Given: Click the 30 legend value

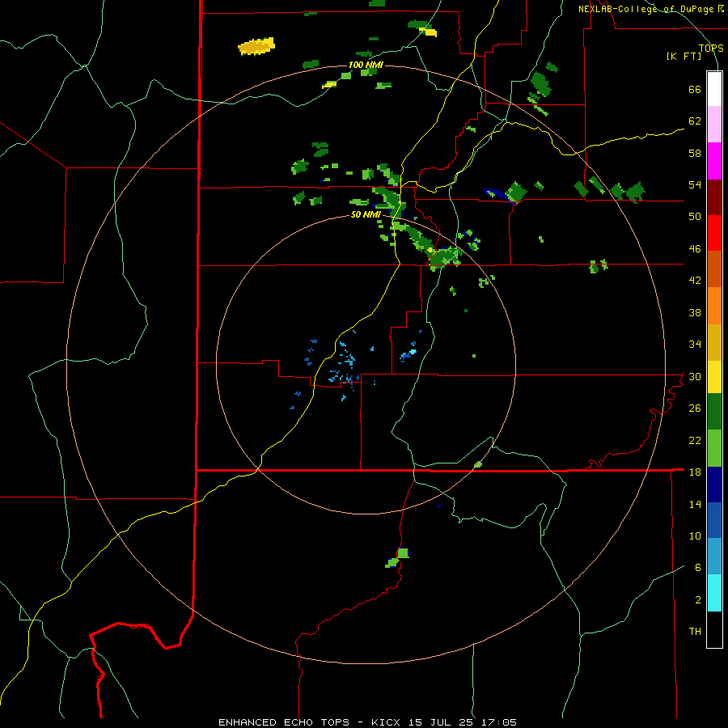Looking at the screenshot, I should [695, 376].
